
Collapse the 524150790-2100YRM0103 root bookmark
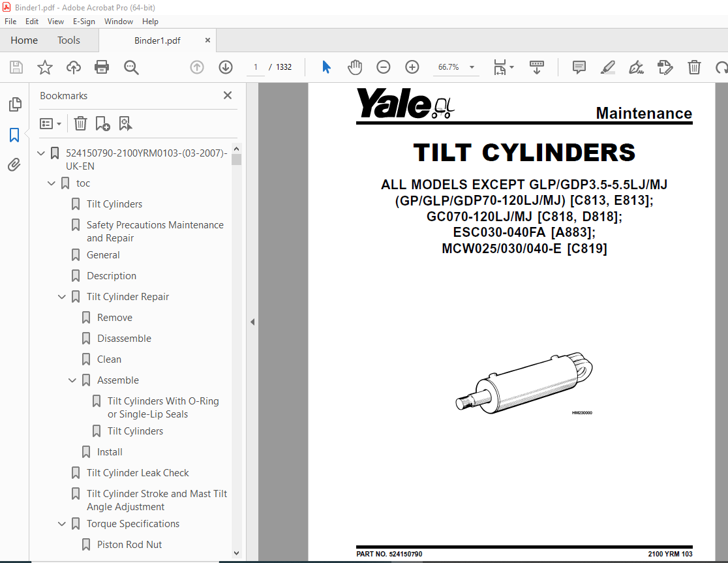(41, 153)
